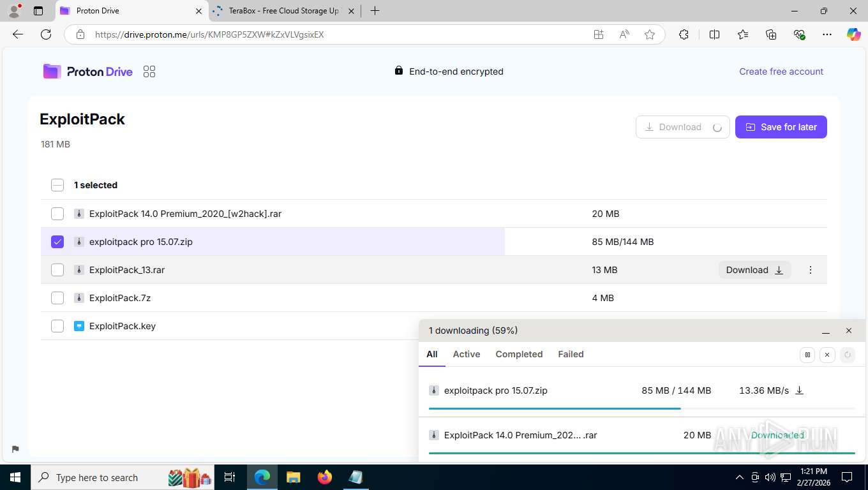The height and width of the screenshot is (490, 868).
Task: Click the completed ExploitPack 14.0 progress bar
Action: point(642,453)
